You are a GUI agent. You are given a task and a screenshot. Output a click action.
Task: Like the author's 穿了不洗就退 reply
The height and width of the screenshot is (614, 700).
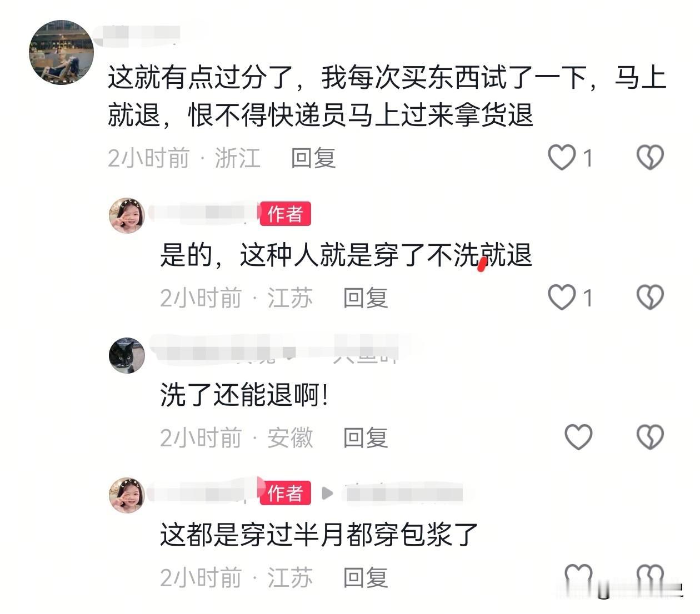(x=562, y=298)
